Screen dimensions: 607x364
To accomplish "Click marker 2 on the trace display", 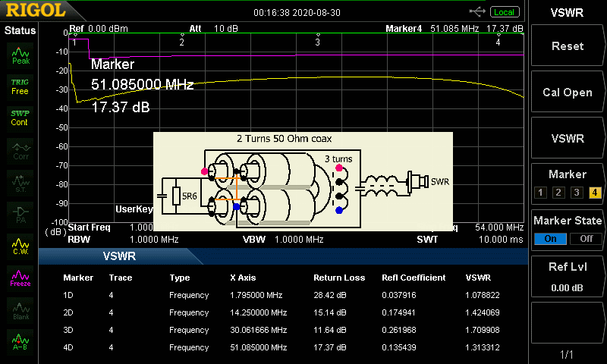I will pos(182,41).
